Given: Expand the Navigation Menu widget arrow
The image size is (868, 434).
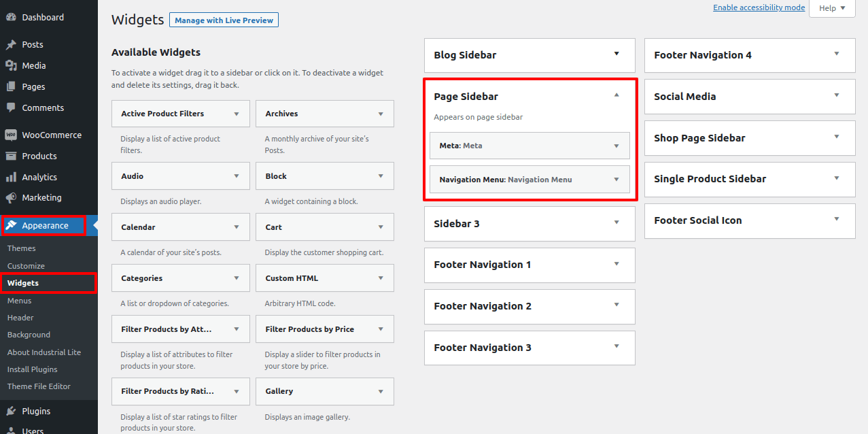Looking at the screenshot, I should point(617,180).
